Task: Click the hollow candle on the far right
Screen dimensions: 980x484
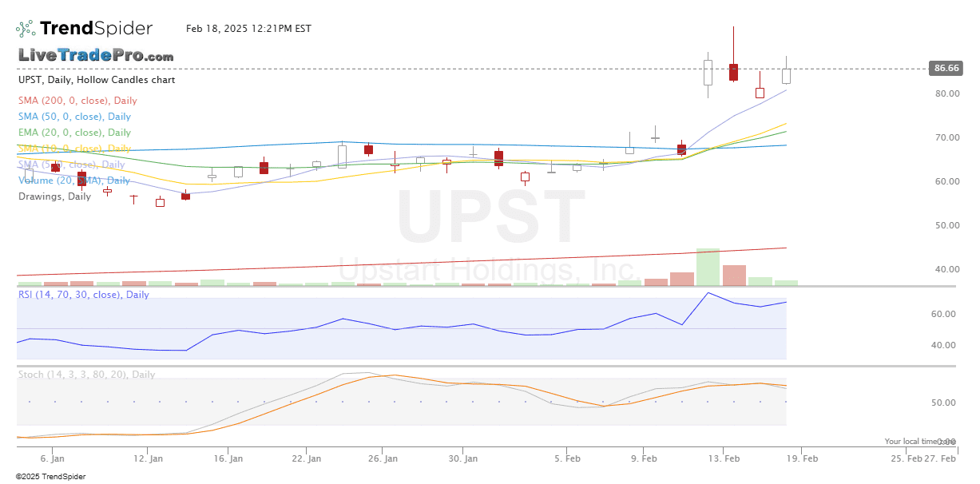Action: pyautogui.click(x=786, y=75)
